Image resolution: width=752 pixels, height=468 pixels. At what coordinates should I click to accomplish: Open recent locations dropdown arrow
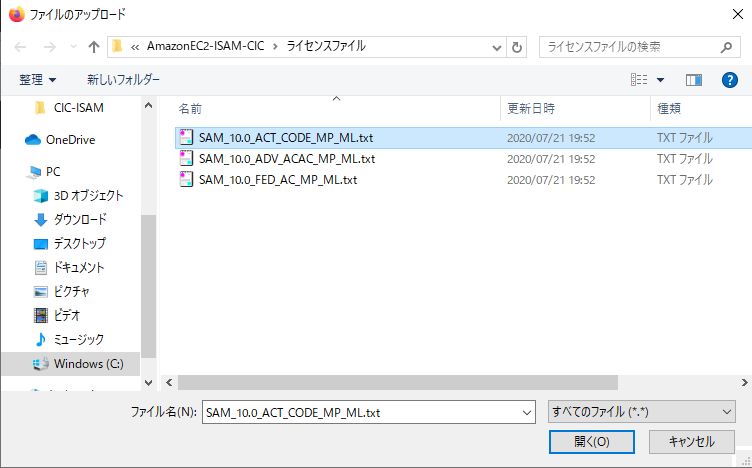point(73,47)
